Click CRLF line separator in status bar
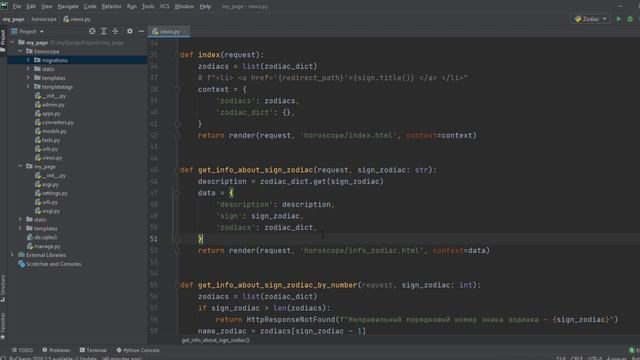This screenshot has width=640, height=360. pyautogui.click(x=576, y=358)
